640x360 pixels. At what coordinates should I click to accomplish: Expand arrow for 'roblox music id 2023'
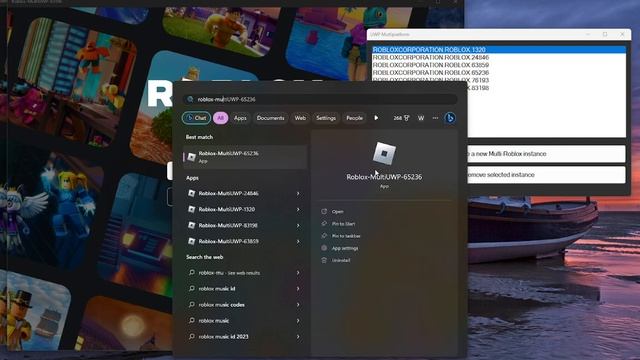point(298,337)
